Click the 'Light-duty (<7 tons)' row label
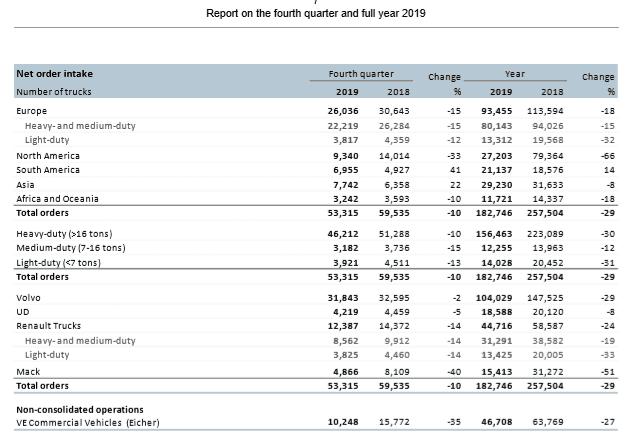Screen dimensions: 644x438 (58, 263)
